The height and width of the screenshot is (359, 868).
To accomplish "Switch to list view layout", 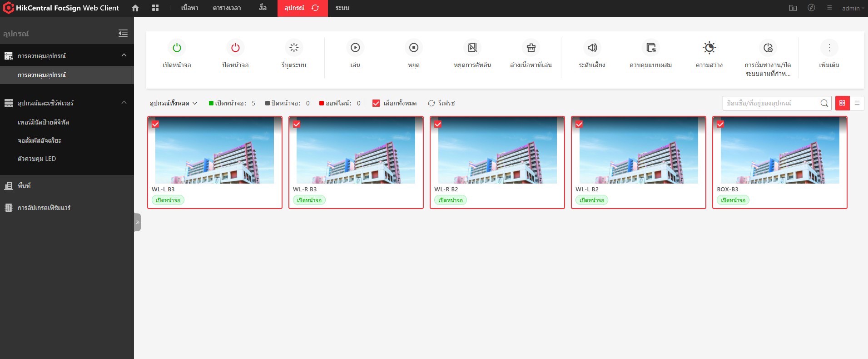I will (x=857, y=103).
